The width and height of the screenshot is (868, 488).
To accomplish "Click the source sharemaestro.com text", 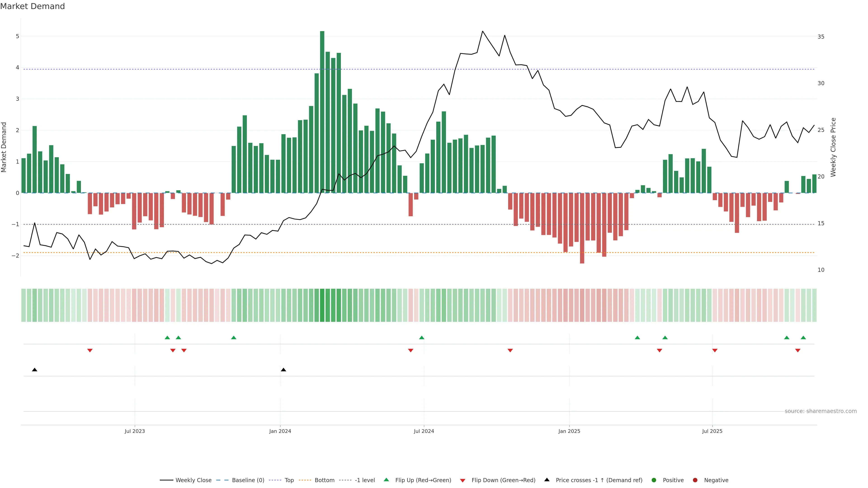I will pyautogui.click(x=821, y=411).
